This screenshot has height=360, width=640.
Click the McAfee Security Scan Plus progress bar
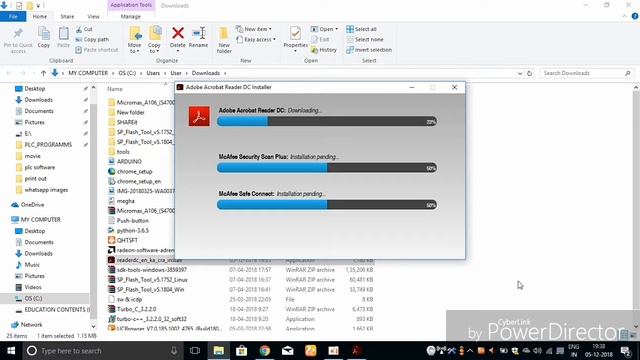pyautogui.click(x=327, y=168)
